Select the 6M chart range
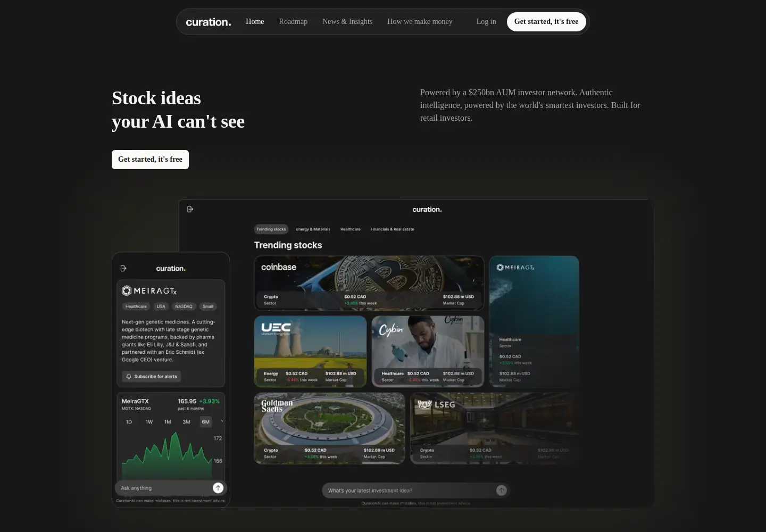This screenshot has height=532, width=766. coord(205,422)
